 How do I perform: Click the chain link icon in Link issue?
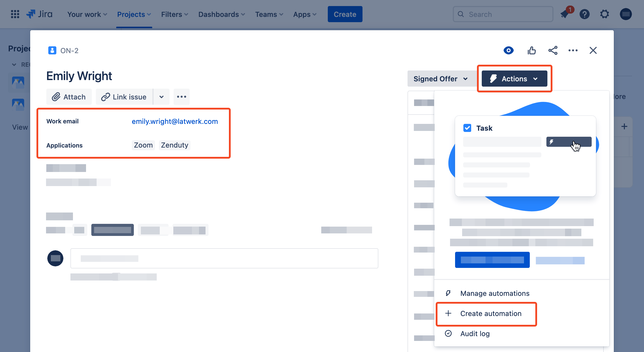click(x=106, y=97)
